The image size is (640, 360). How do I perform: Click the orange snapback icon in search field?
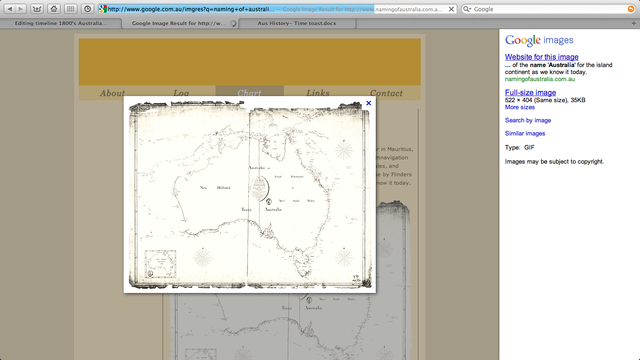click(x=631, y=9)
